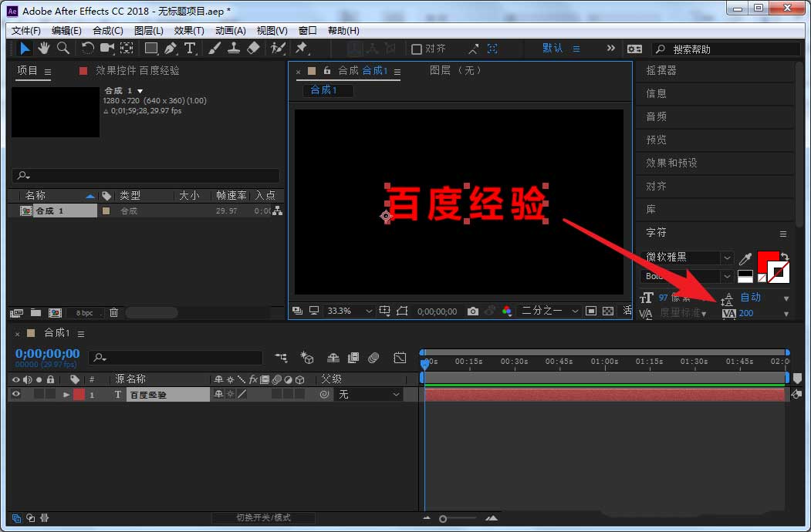Screen dimensions: 811x532
Task: Select the Hand tool in the toolbar
Action: (x=43, y=48)
